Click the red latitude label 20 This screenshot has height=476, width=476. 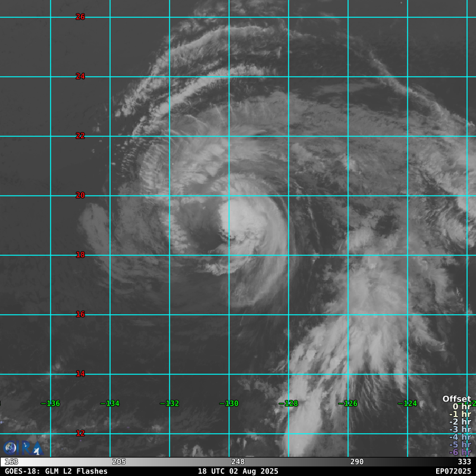tap(80, 195)
